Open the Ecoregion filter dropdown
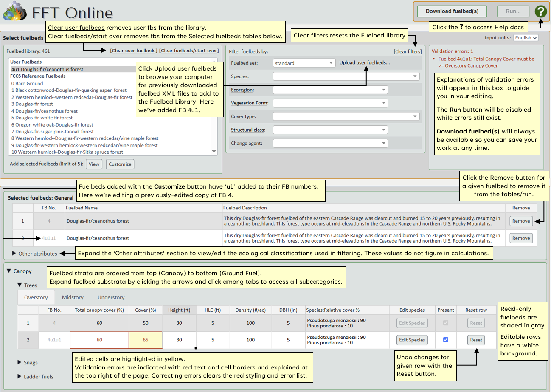 (x=330, y=90)
